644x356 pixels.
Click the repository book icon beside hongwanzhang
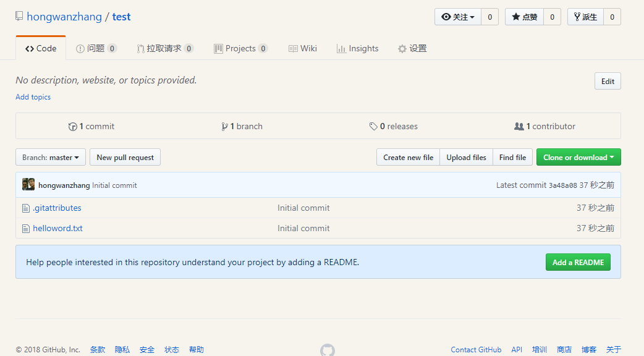coord(19,17)
